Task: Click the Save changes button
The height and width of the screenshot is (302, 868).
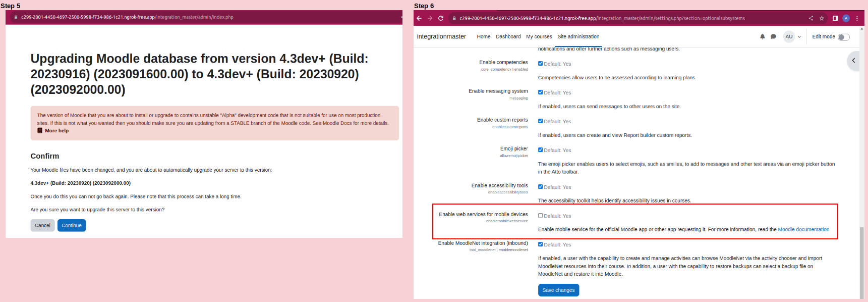Action: 558,290
